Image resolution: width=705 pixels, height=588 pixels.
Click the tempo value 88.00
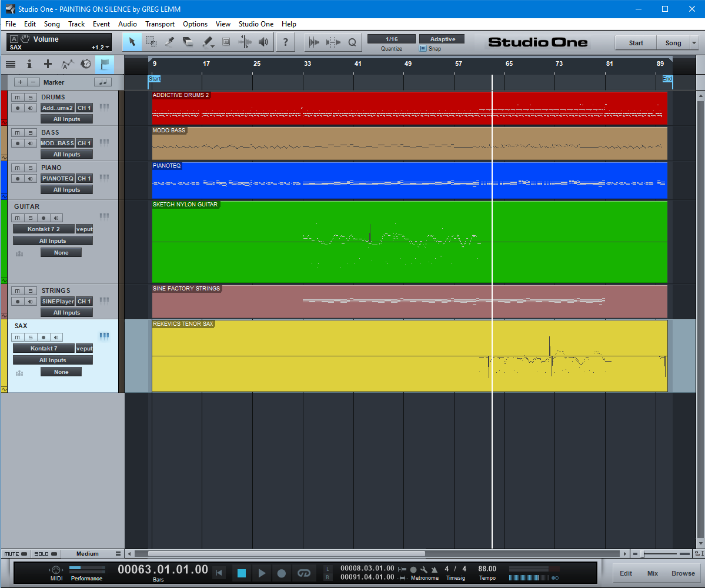tap(487, 569)
